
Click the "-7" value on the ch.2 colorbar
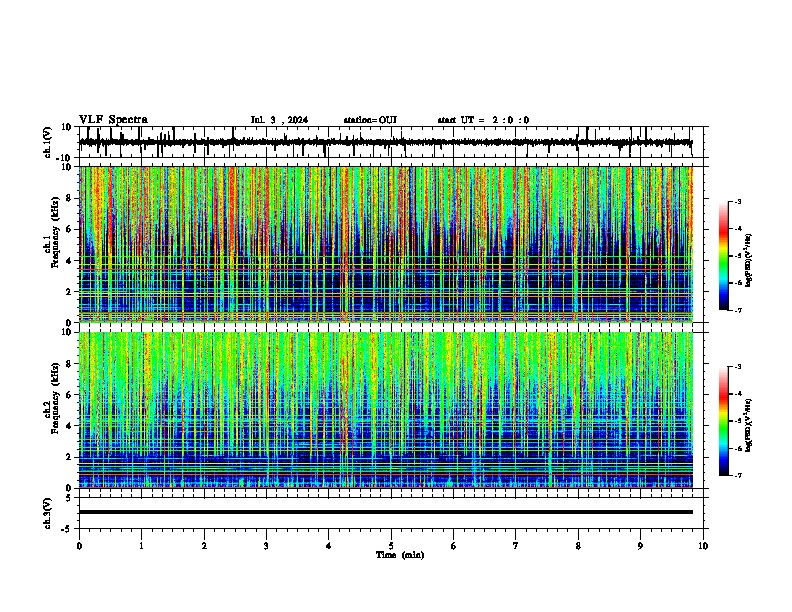(x=738, y=476)
